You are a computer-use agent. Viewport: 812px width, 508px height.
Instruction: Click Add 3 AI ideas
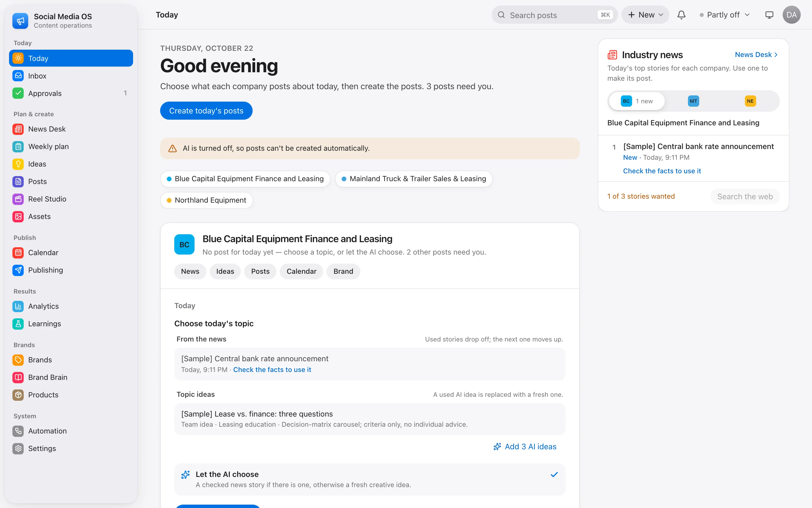point(525,446)
